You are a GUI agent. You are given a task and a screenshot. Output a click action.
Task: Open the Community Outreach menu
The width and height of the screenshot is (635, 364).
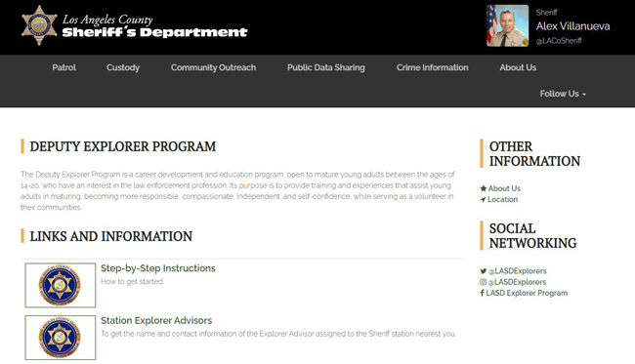point(213,67)
